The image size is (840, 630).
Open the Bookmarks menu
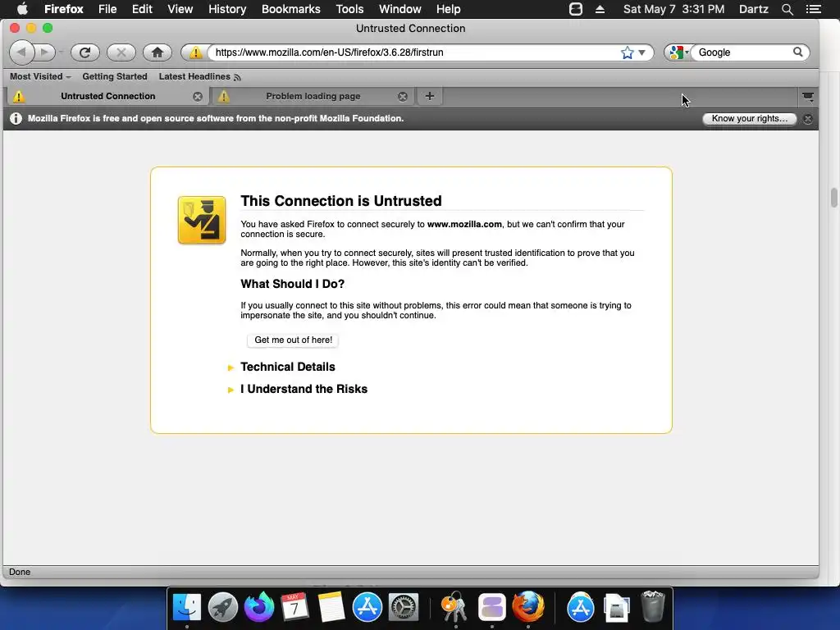291,9
